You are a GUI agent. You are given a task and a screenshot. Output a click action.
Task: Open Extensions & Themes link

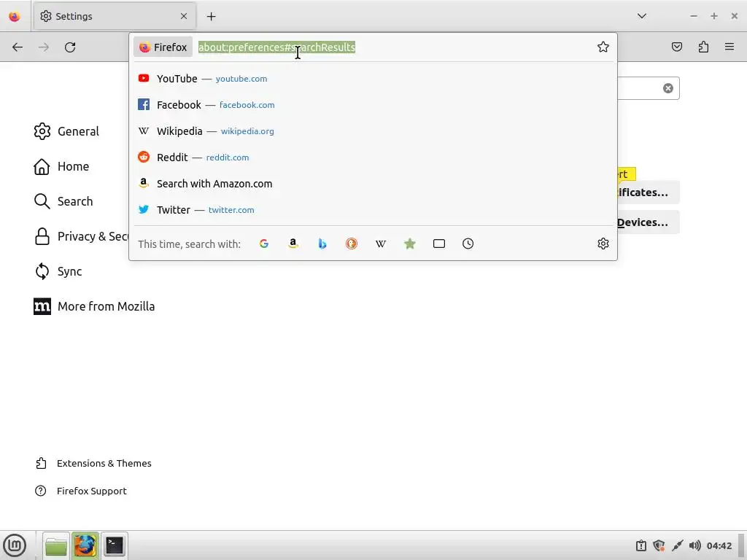93,463
